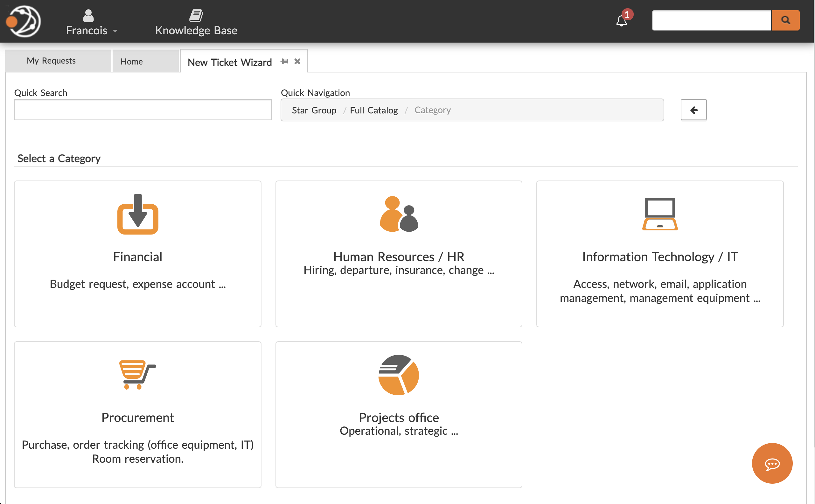
Task: Click the top-right search text box
Action: pos(711,20)
